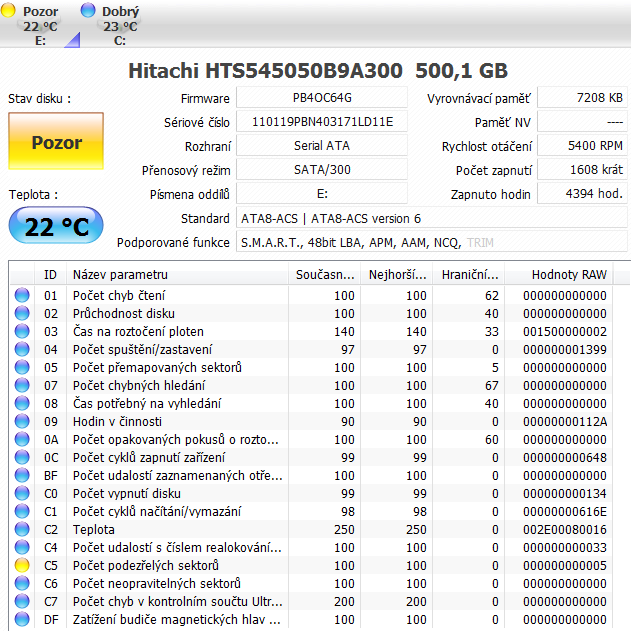The image size is (631, 631).
Task: Select the Teplota row in the attribute list
Action: click(311, 529)
